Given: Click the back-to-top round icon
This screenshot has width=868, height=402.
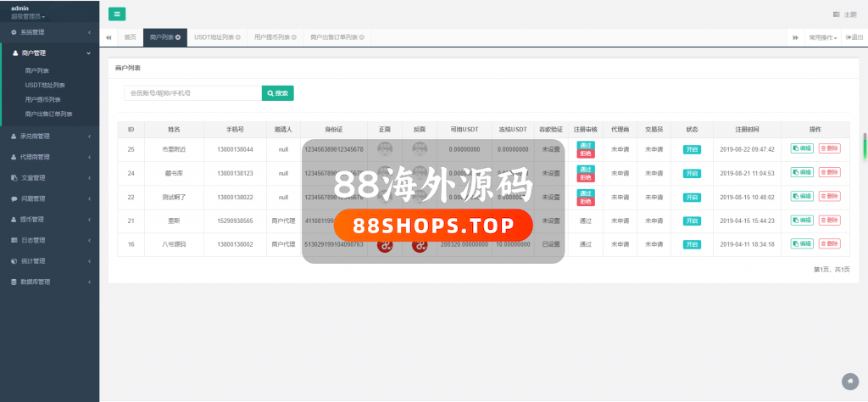Looking at the screenshot, I should point(849,380).
